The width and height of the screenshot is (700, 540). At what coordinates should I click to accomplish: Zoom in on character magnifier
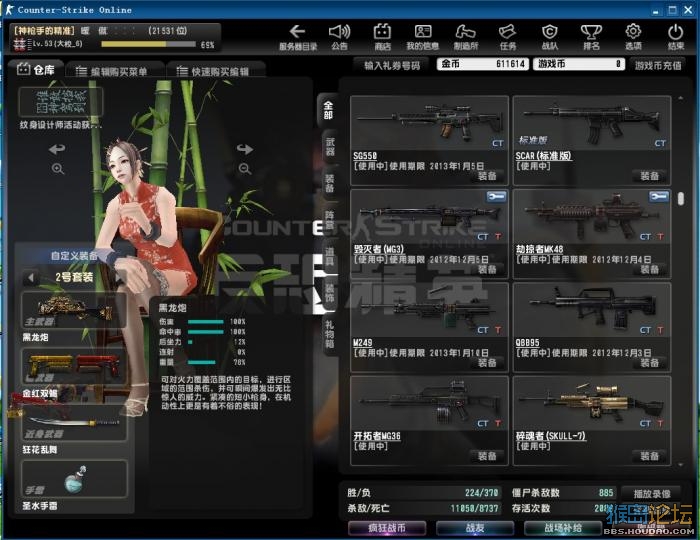[58, 169]
